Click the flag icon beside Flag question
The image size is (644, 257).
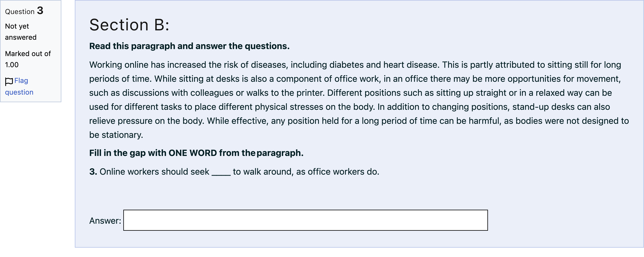(9, 81)
